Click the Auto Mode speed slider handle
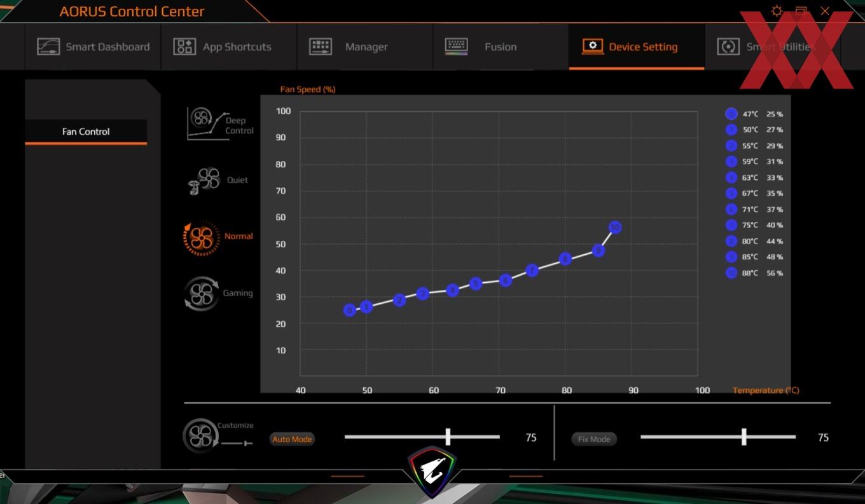The height and width of the screenshot is (504, 865). 448,437
